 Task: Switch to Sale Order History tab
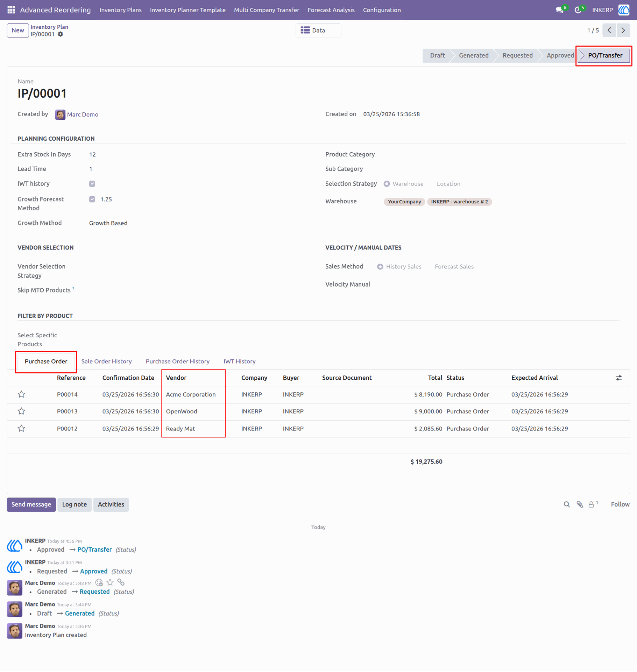coord(106,362)
